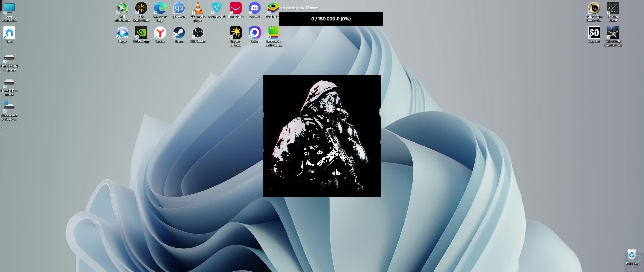This screenshot has width=644, height=272.
Task: Click the donation goal progress bar
Action: tap(331, 19)
